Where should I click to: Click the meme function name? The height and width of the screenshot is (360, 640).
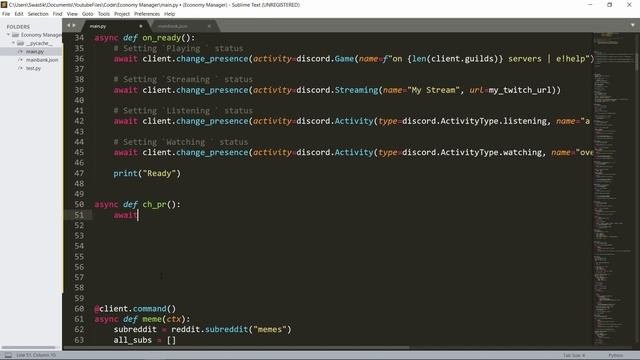[152, 319]
